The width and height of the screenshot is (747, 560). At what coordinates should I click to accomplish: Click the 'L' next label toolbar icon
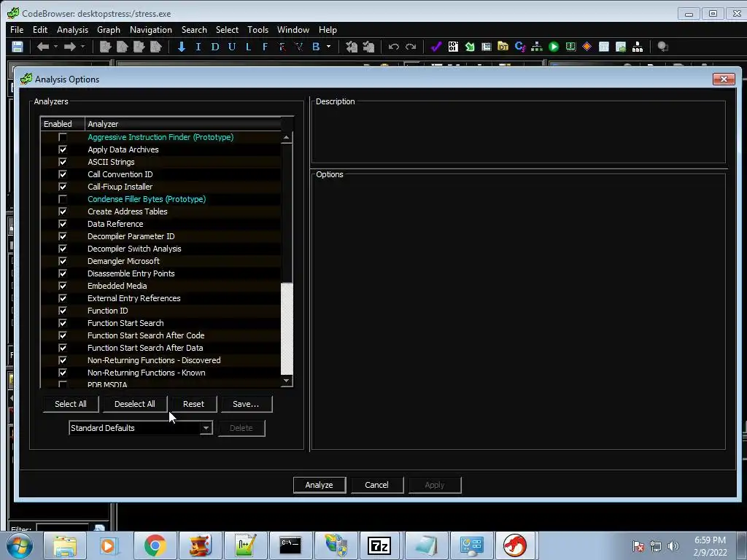point(248,47)
